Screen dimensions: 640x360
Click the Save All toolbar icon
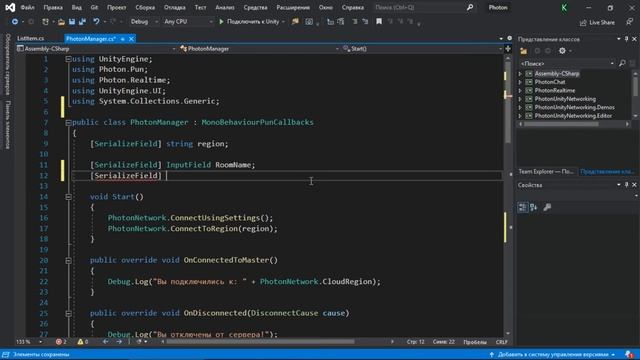[82, 22]
